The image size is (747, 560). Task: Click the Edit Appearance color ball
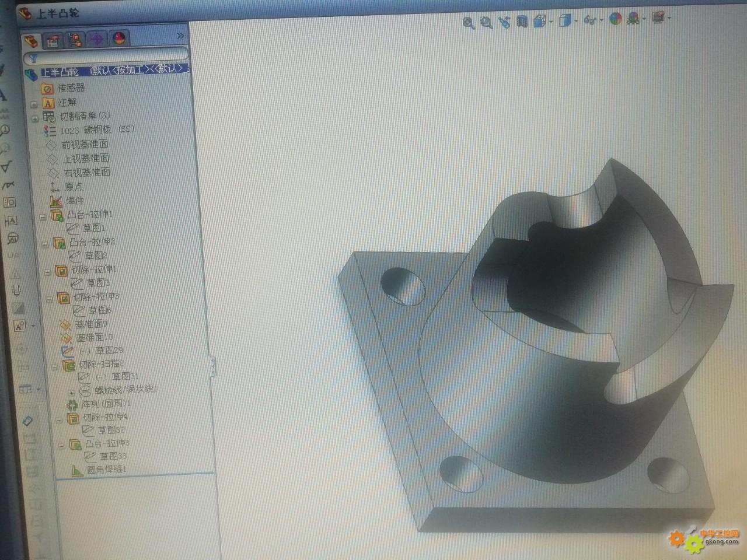(x=615, y=19)
